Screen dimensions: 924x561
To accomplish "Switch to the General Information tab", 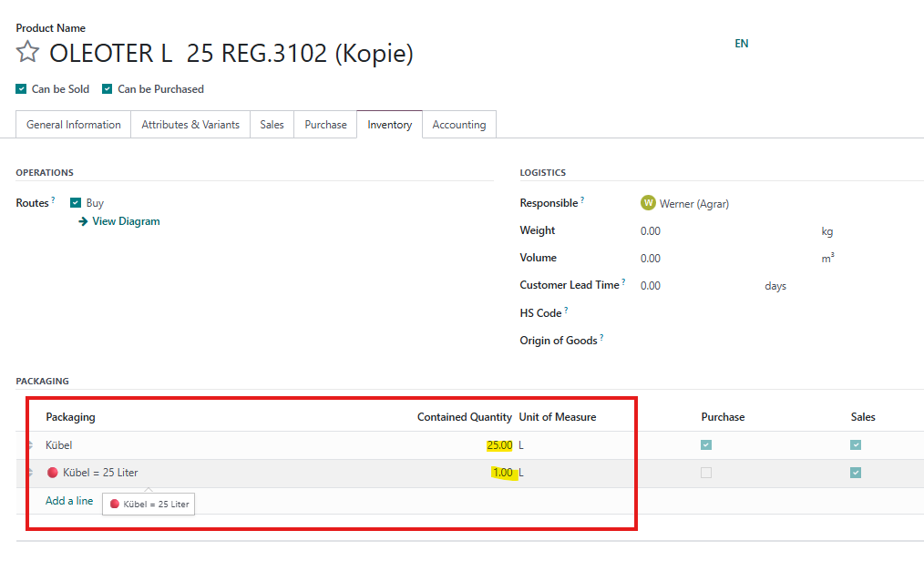I will (x=73, y=125).
